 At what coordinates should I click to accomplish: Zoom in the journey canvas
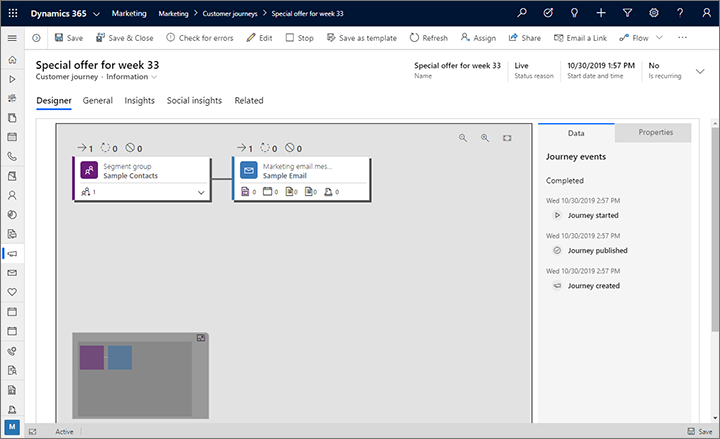pyautogui.click(x=485, y=138)
